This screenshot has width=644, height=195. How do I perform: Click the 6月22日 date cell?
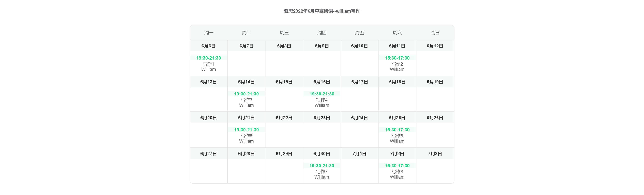pyautogui.click(x=284, y=118)
